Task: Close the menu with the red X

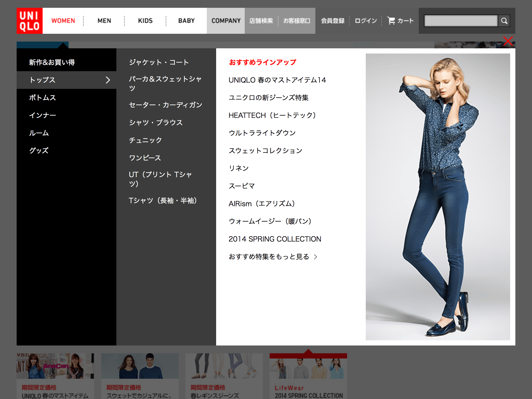Action: [508, 41]
